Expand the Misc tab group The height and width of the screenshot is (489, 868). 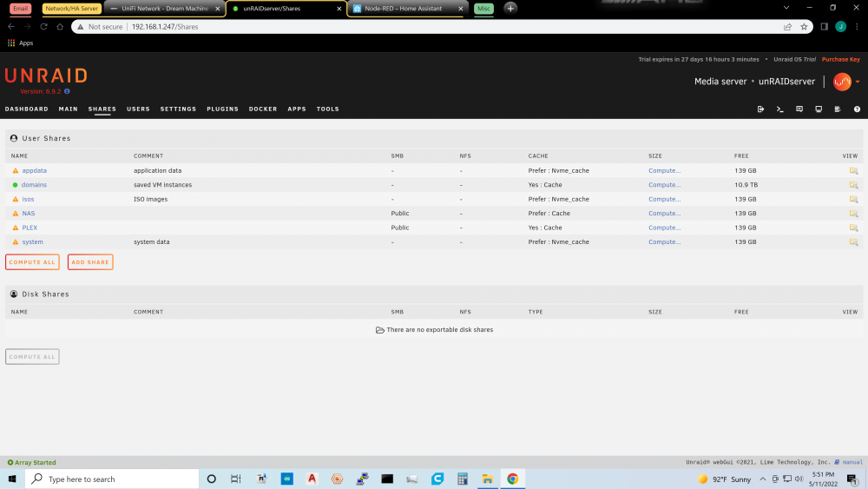(x=483, y=9)
